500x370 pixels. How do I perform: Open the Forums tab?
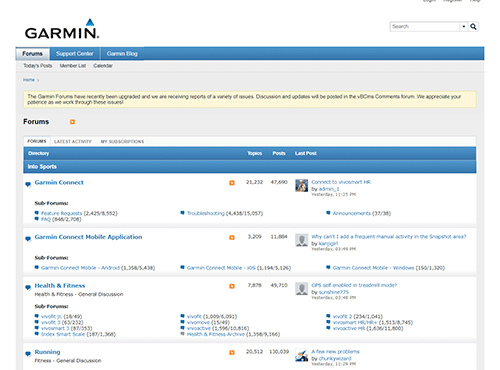(x=32, y=54)
